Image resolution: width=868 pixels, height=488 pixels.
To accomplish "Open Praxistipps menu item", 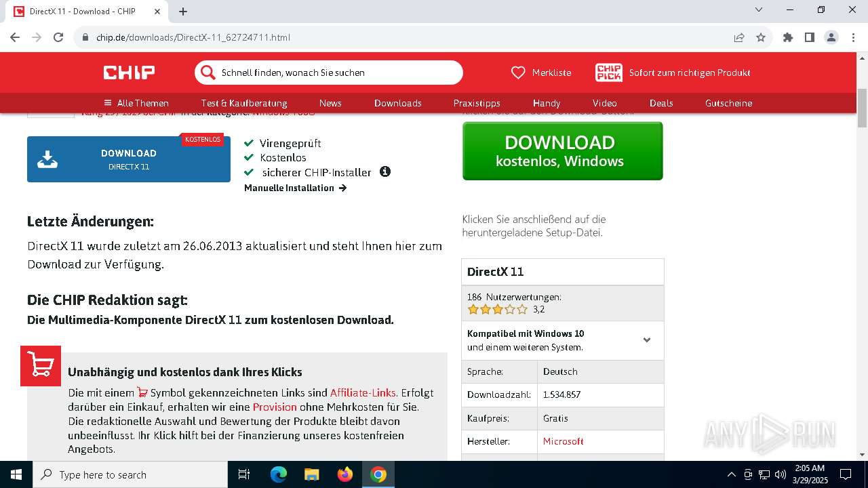I will click(x=477, y=103).
